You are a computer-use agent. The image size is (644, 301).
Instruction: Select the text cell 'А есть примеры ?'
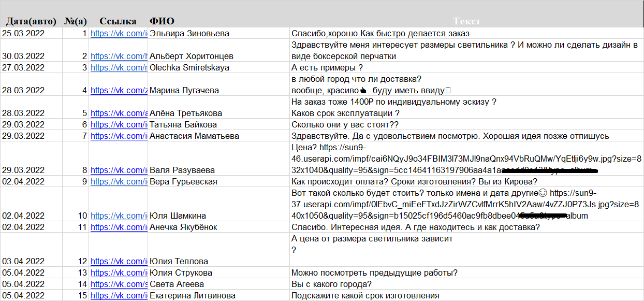(x=466, y=67)
